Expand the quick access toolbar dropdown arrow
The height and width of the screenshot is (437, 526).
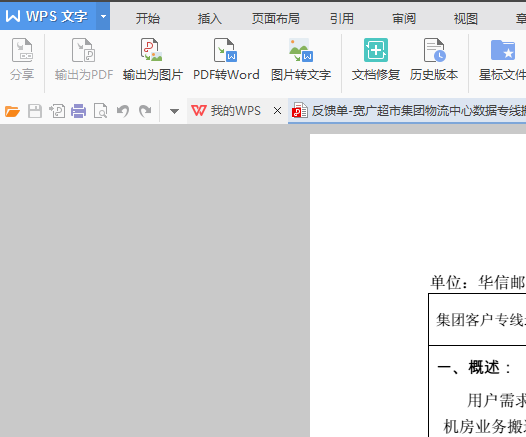[174, 111]
